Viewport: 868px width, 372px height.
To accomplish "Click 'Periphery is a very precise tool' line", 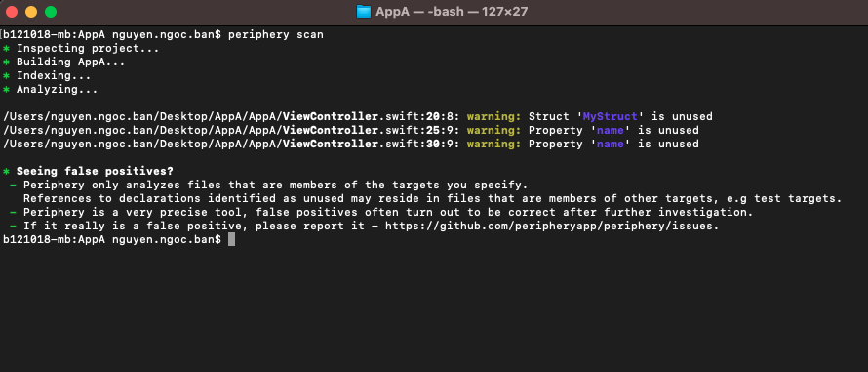I will [x=387, y=212].
